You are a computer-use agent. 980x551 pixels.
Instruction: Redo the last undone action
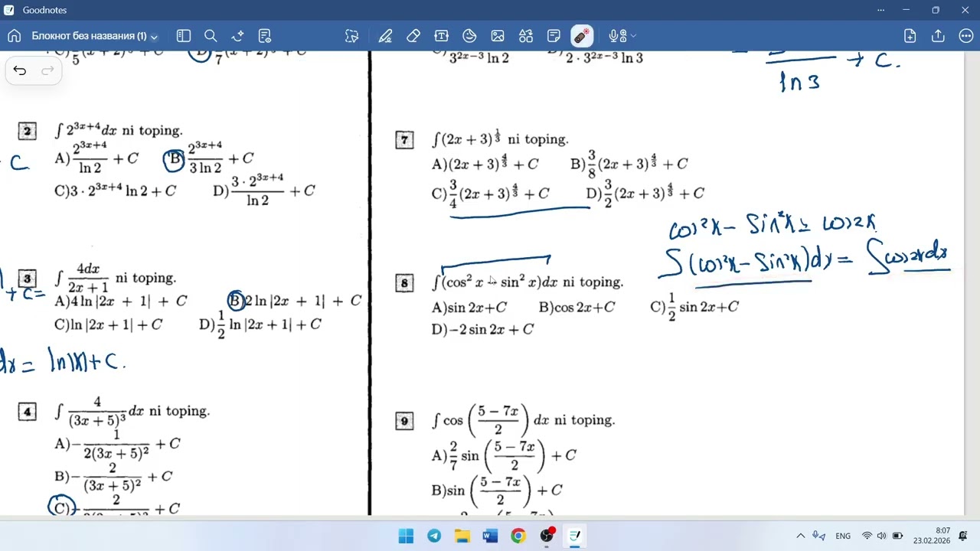pyautogui.click(x=47, y=70)
